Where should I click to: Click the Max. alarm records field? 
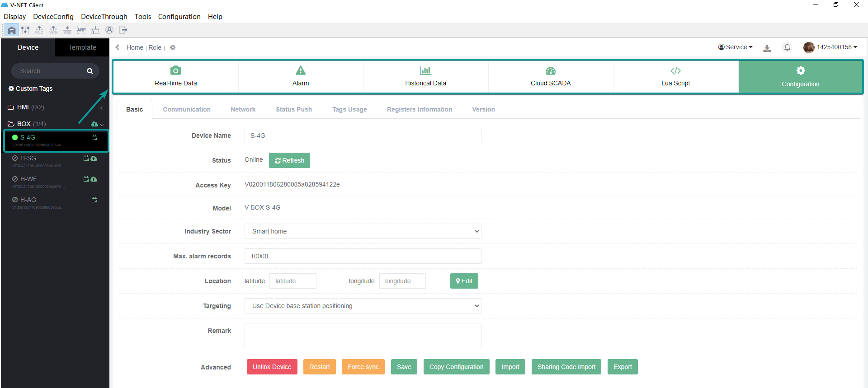[363, 256]
